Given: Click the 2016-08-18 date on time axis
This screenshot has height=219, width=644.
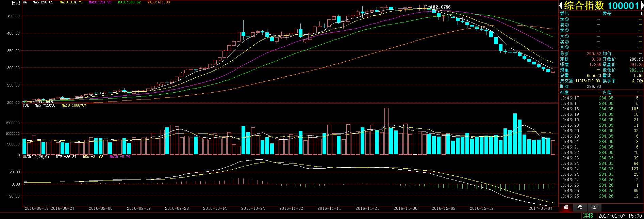Looking at the screenshot, I should pos(37,208).
